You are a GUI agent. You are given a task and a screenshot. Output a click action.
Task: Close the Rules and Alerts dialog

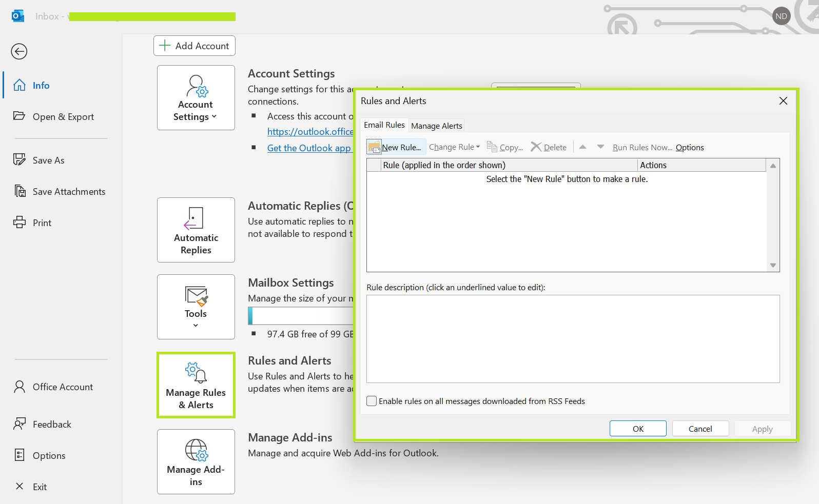(783, 101)
